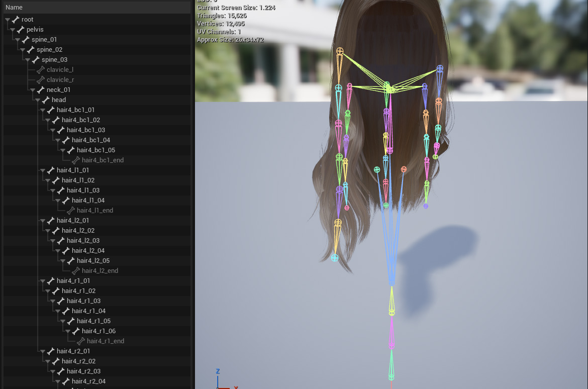Sort by the Name column header
Viewport: 588px width, 389px height.
pyautogui.click(x=14, y=8)
